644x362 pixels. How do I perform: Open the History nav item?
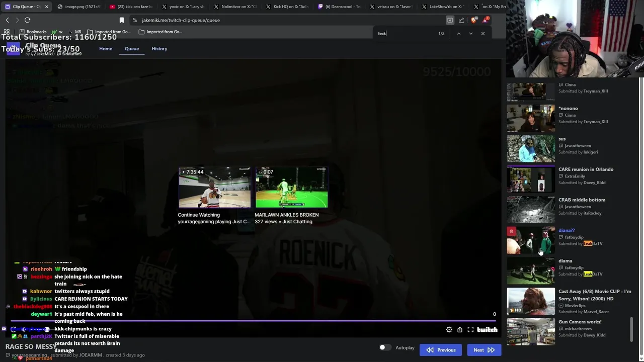[159, 49]
